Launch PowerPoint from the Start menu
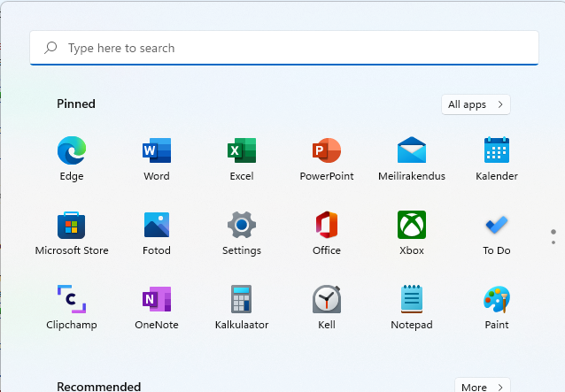The image size is (565, 392). point(327,158)
